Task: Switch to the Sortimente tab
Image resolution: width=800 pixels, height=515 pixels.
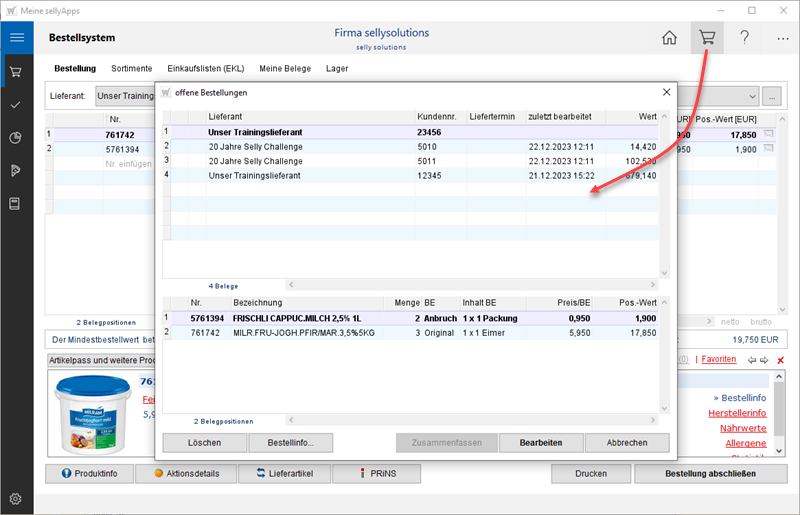Action: (132, 68)
